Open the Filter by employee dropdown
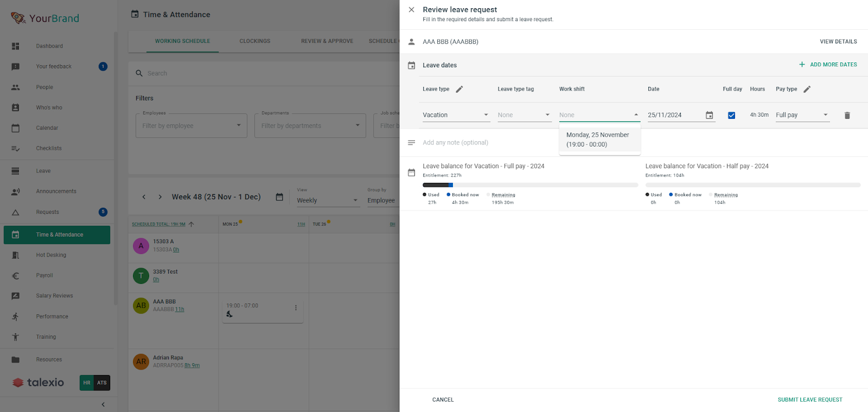 tap(192, 126)
